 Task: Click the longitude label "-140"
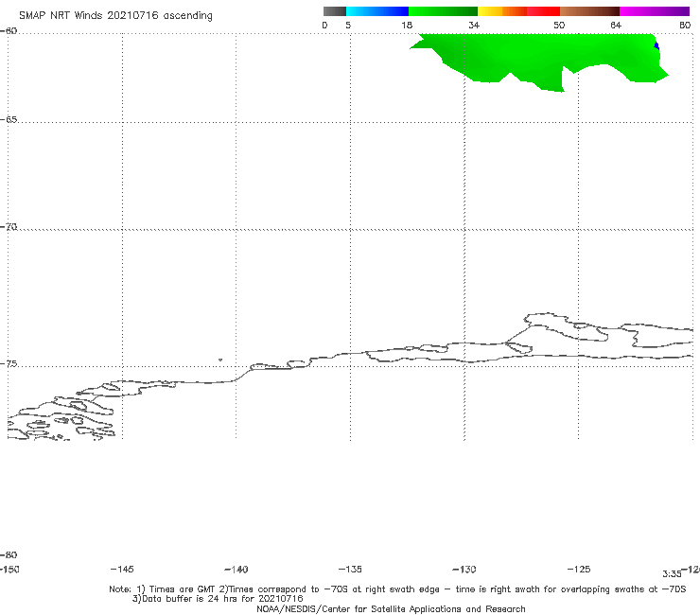pyautogui.click(x=236, y=570)
